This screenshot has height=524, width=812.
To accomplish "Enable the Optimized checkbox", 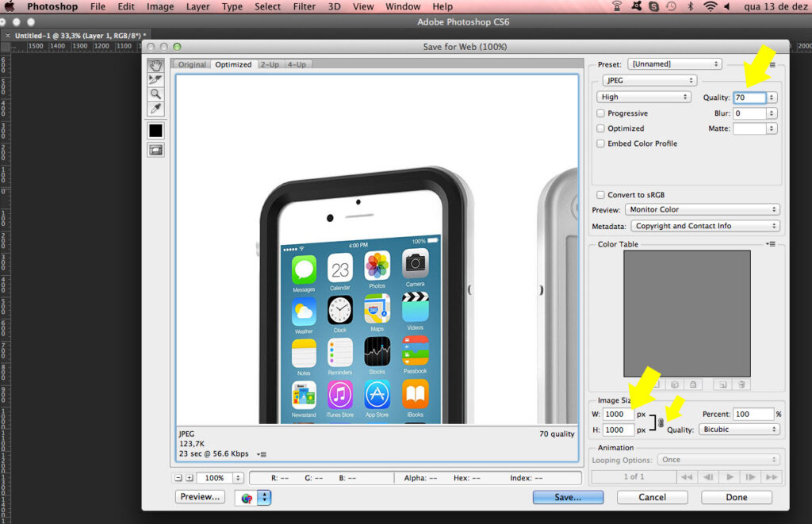I will pos(601,128).
